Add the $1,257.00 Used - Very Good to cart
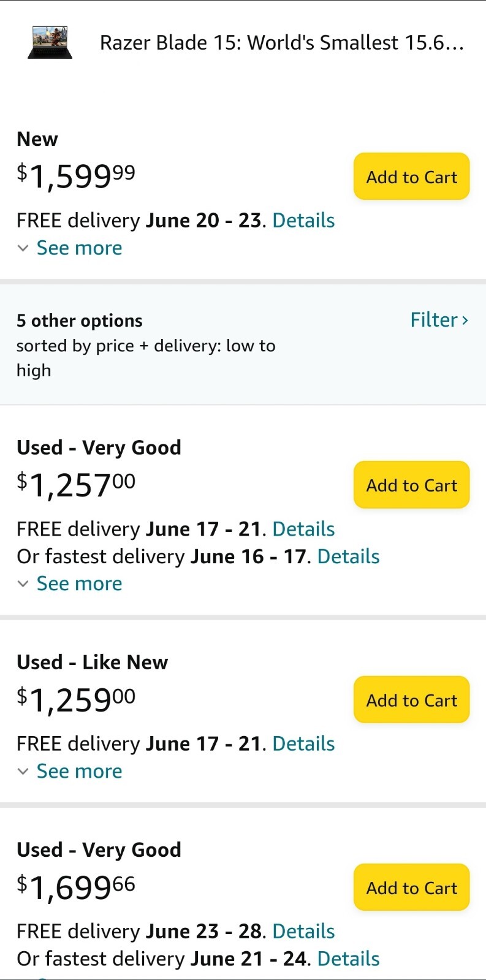This screenshot has height=980, width=486. coord(412,485)
